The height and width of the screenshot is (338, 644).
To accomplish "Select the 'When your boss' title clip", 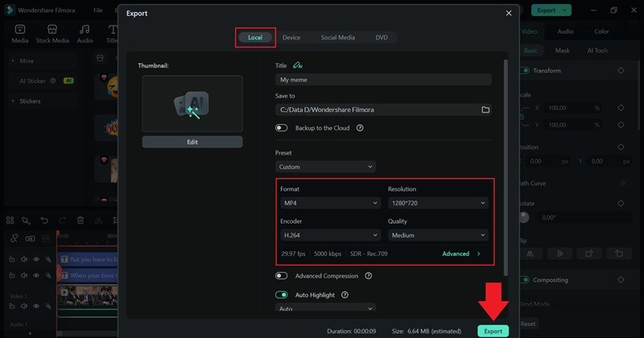I will click(x=88, y=275).
